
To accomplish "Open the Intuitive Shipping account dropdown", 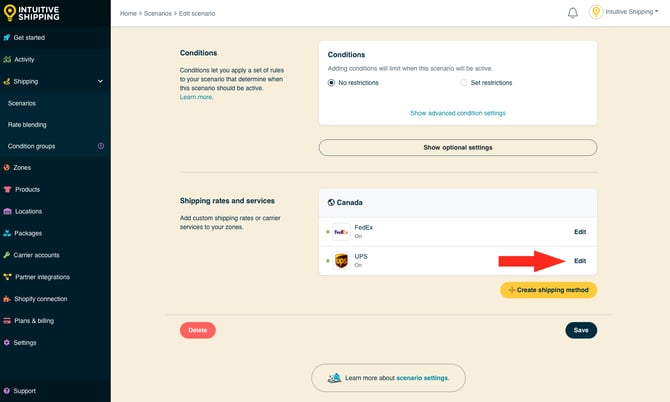I will click(x=629, y=13).
